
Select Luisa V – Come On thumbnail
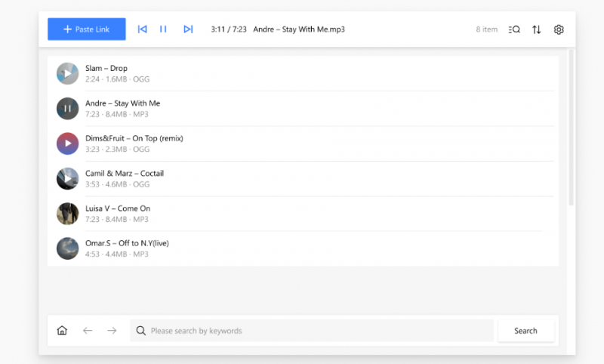pos(68,213)
